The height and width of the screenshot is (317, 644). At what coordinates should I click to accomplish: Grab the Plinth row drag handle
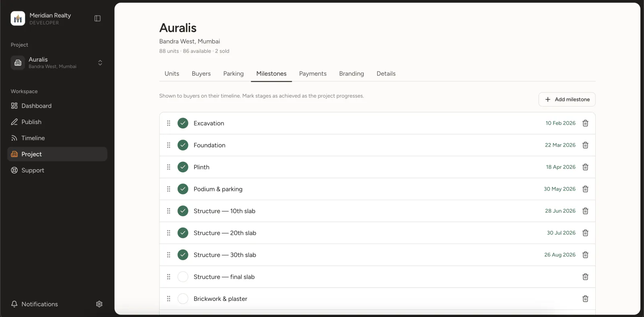(x=169, y=167)
